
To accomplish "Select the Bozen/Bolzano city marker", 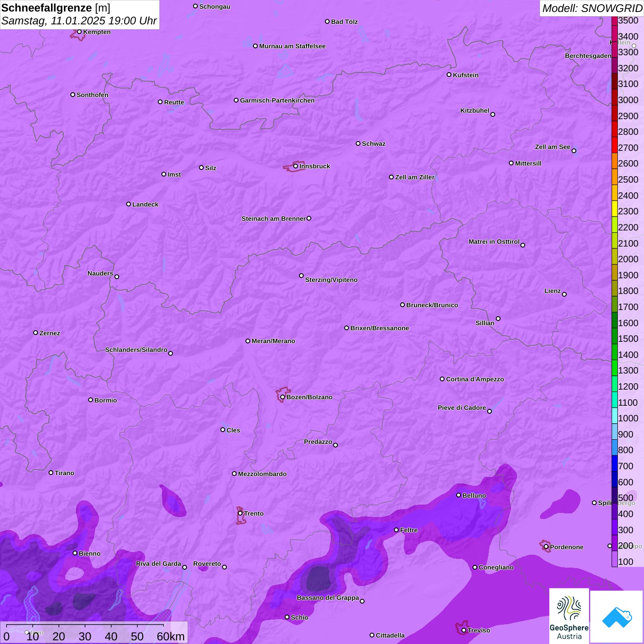I will point(282,397).
